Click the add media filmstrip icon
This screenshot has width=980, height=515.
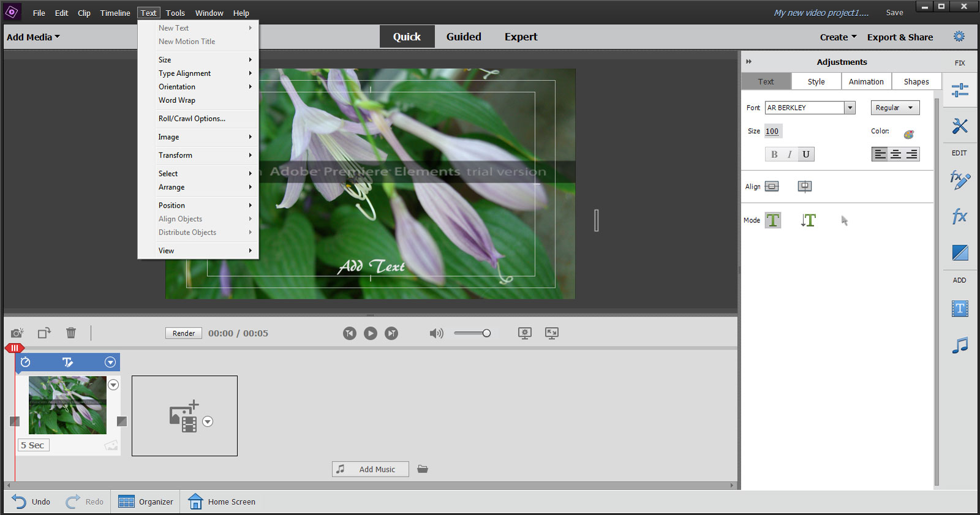pyautogui.click(x=184, y=416)
